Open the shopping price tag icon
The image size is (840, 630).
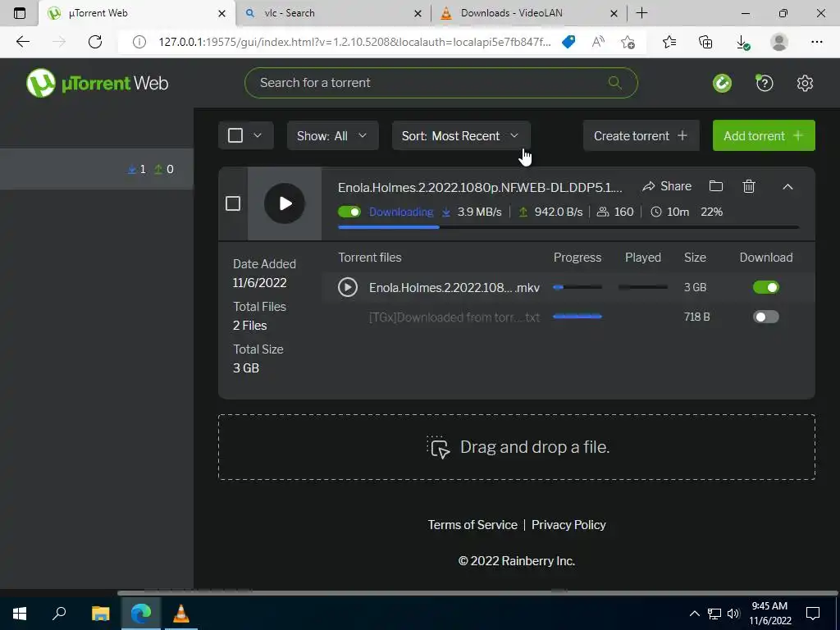(568, 42)
